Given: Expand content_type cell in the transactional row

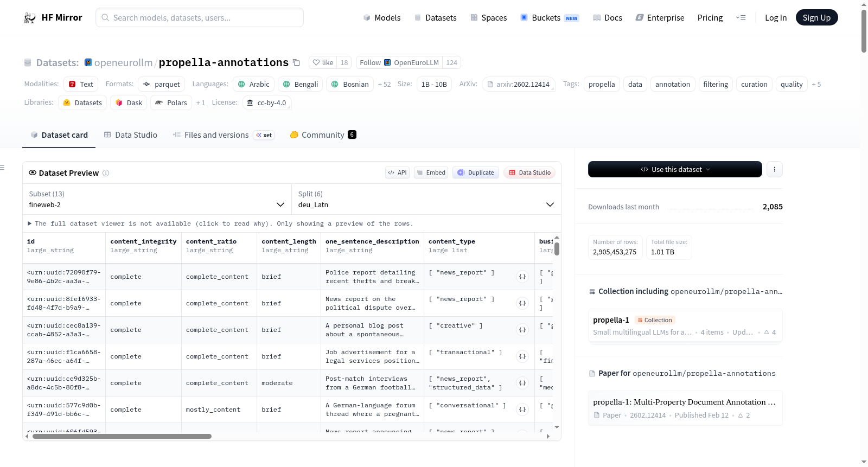Looking at the screenshot, I should coord(522,356).
